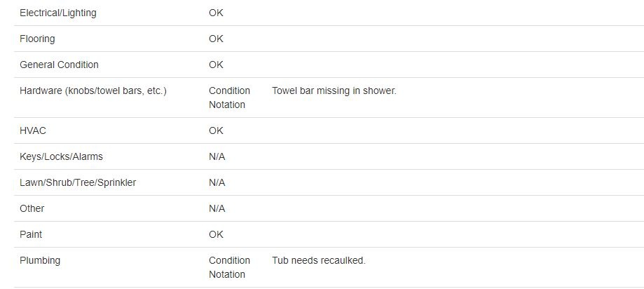This screenshot has width=644, height=289.
Task: Select the Hardware (knobs/towel bars, etc.) label
Action: 93,90
